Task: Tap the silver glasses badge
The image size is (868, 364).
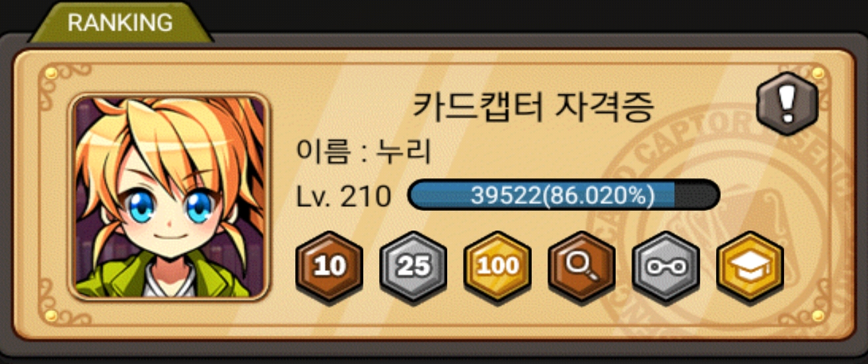Action: tap(666, 266)
